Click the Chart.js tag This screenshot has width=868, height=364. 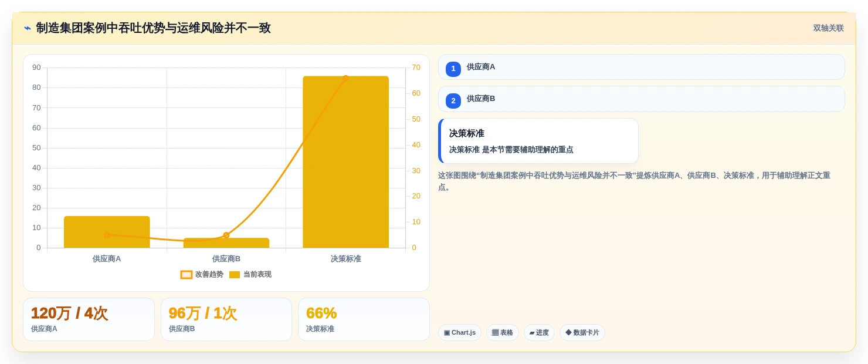[x=460, y=333]
